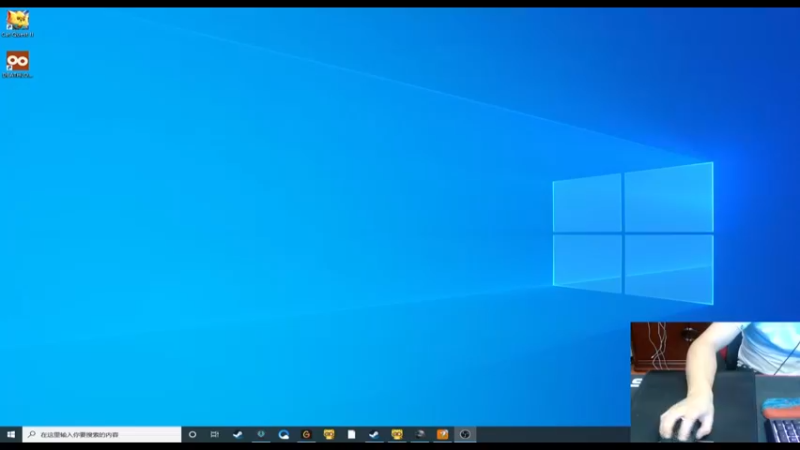Screen dimensions: 800x450
Task: Select the DEATHLOOP desktop shortcut with goggles icon
Action: pyautogui.click(x=17, y=64)
